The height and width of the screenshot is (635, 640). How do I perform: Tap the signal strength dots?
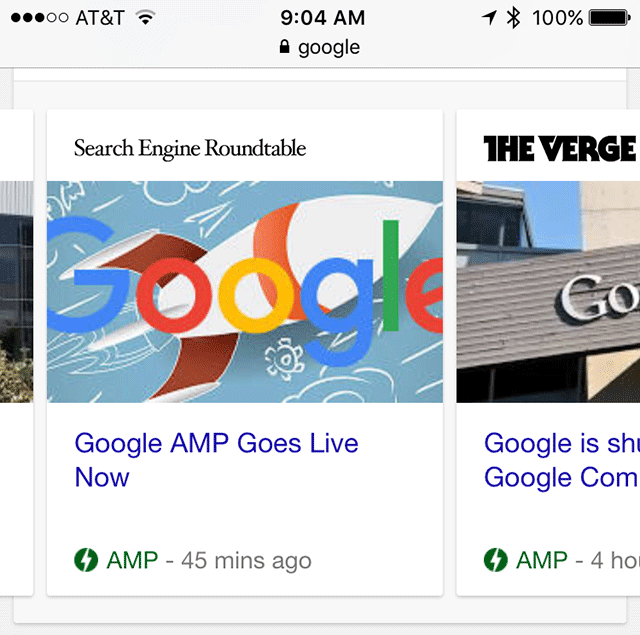coord(38,18)
